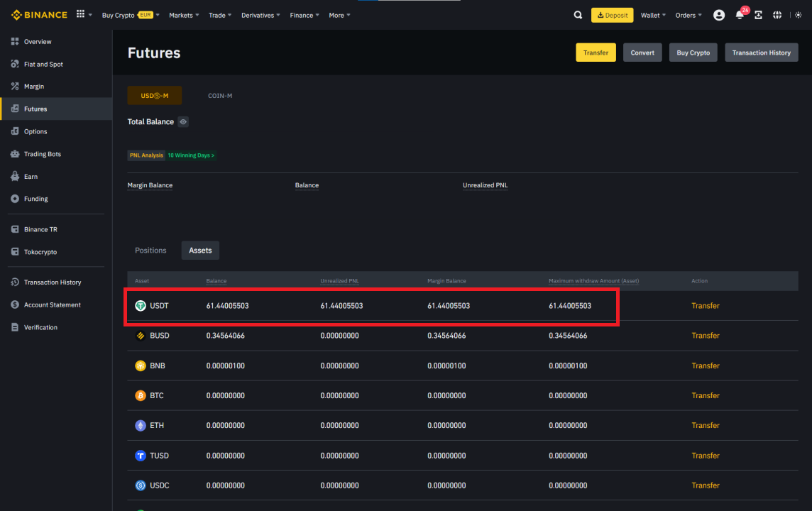This screenshot has width=812, height=511.
Task: Click the Binance logo
Action: coord(39,15)
